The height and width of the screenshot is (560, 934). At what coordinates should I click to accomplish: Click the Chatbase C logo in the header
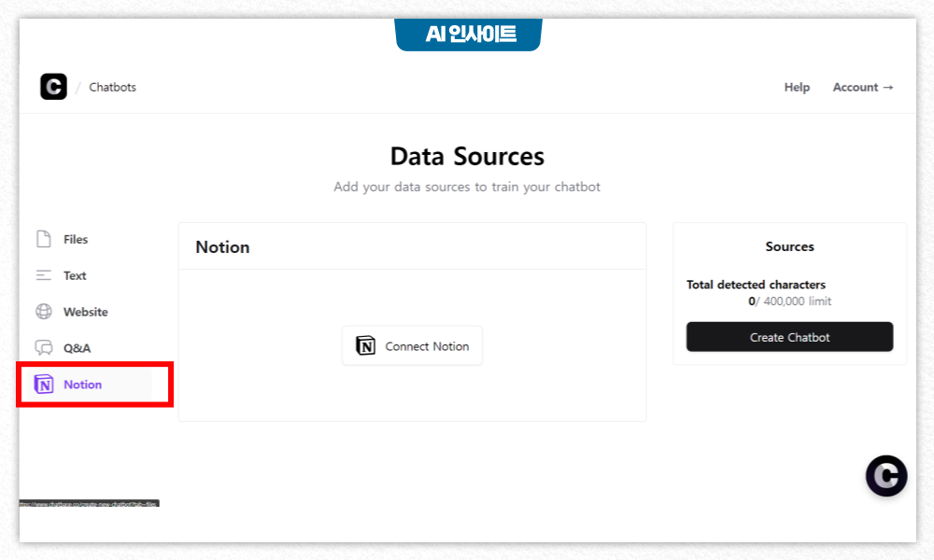pos(53,87)
